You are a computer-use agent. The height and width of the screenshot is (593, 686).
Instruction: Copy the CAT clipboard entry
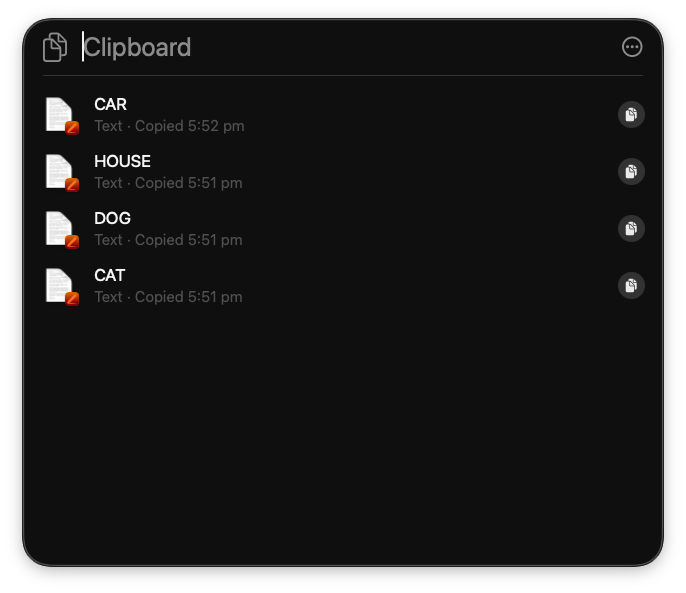click(x=631, y=286)
